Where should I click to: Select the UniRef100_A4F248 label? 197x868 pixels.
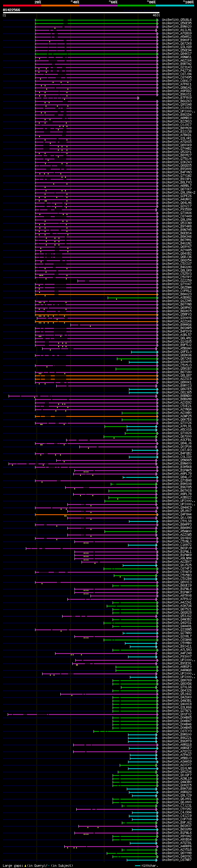pyautogui.click(x=177, y=653)
